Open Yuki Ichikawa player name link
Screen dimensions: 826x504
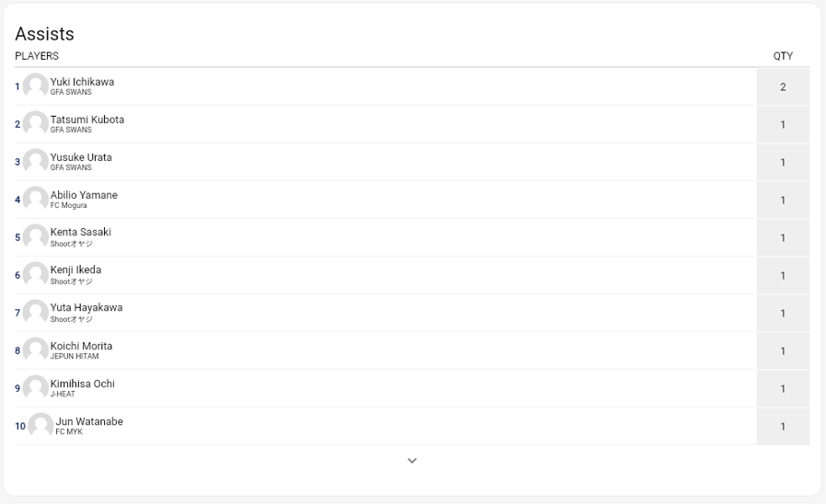click(82, 82)
